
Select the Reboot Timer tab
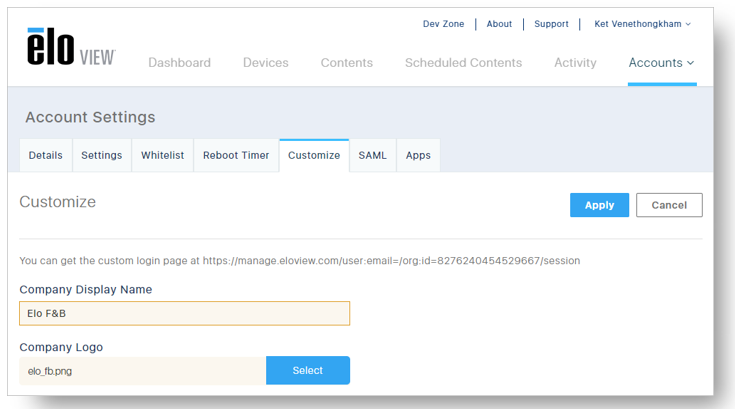[236, 156]
